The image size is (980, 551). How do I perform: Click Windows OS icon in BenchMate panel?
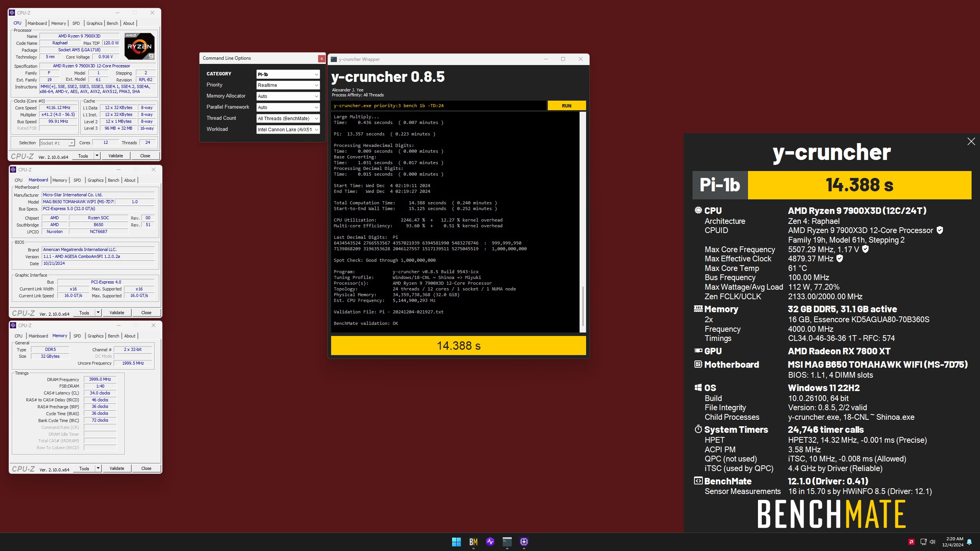(x=698, y=387)
